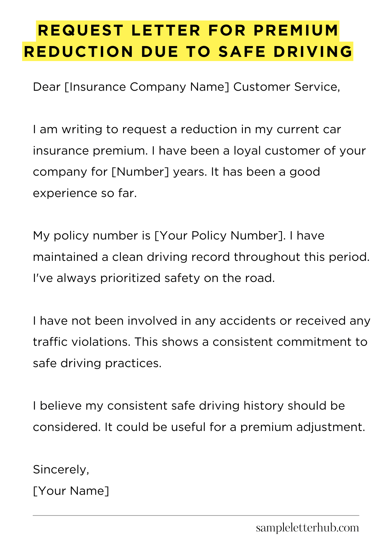This screenshot has height=555, width=392.
Task: Click the sentence 'I've always prioritized safety on the road'
Action: coord(154,278)
